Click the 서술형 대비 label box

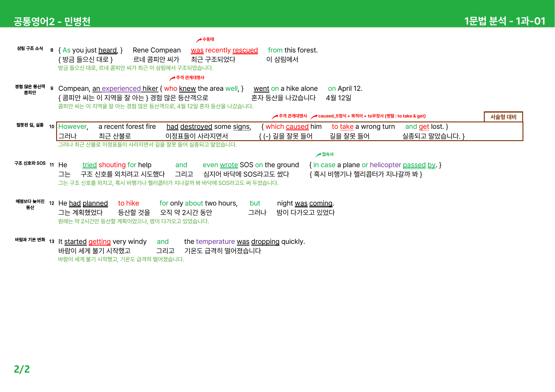(x=503, y=117)
